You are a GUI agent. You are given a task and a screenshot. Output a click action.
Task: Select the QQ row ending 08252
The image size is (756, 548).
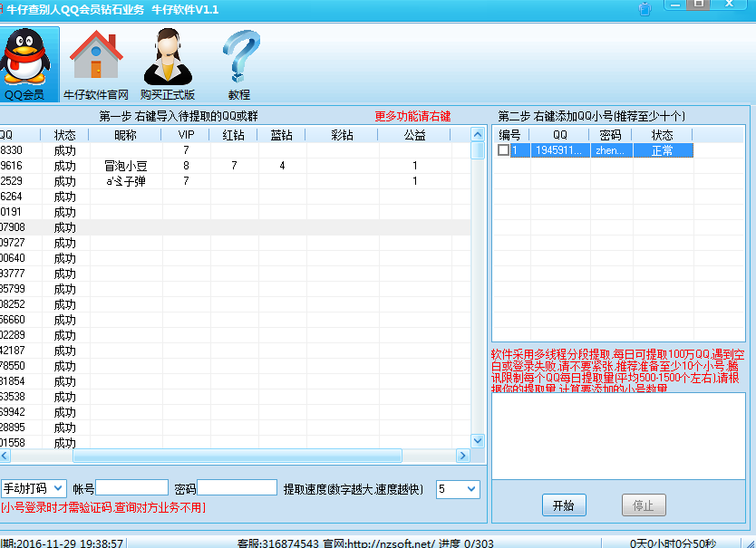[236, 304]
